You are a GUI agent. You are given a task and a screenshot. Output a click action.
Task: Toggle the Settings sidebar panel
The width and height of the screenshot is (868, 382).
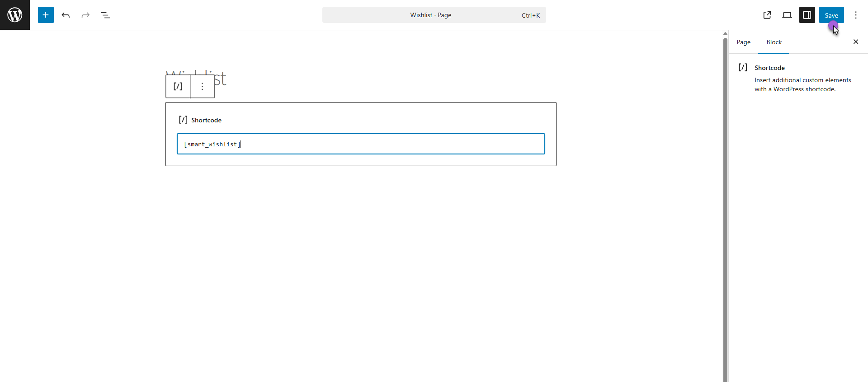point(807,15)
